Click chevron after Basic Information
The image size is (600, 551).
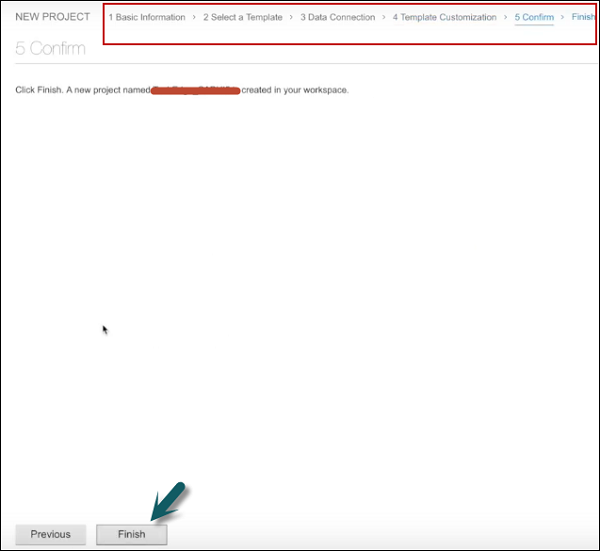[x=194, y=17]
